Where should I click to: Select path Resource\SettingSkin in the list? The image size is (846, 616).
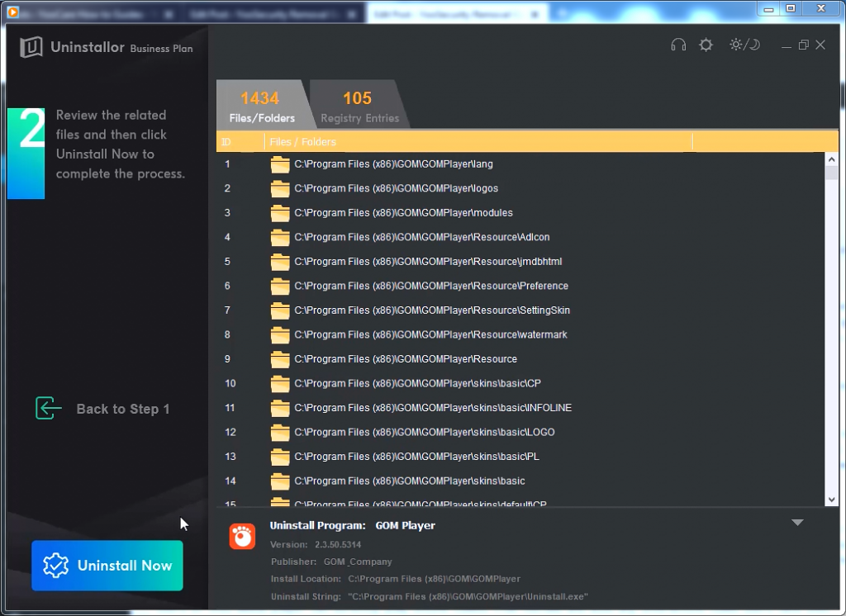point(432,310)
